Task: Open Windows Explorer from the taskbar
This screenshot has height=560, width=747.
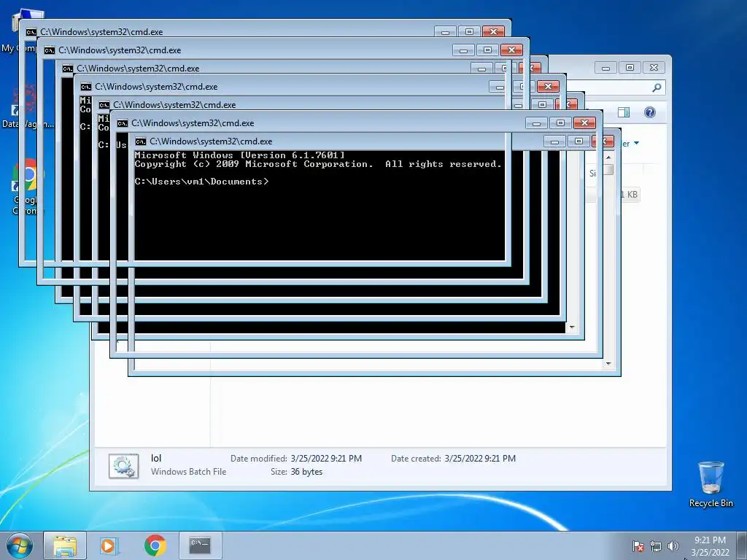Action: (x=65, y=545)
